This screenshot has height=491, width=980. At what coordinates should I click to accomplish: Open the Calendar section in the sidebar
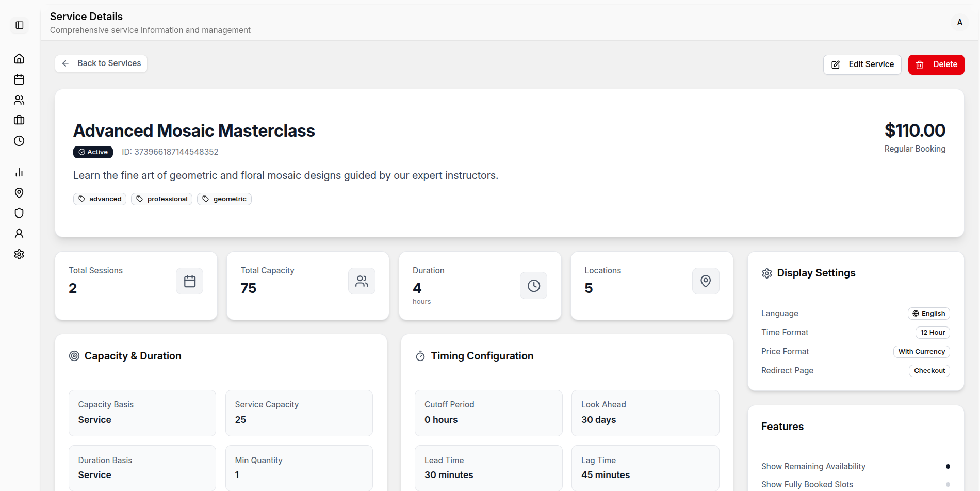19,79
